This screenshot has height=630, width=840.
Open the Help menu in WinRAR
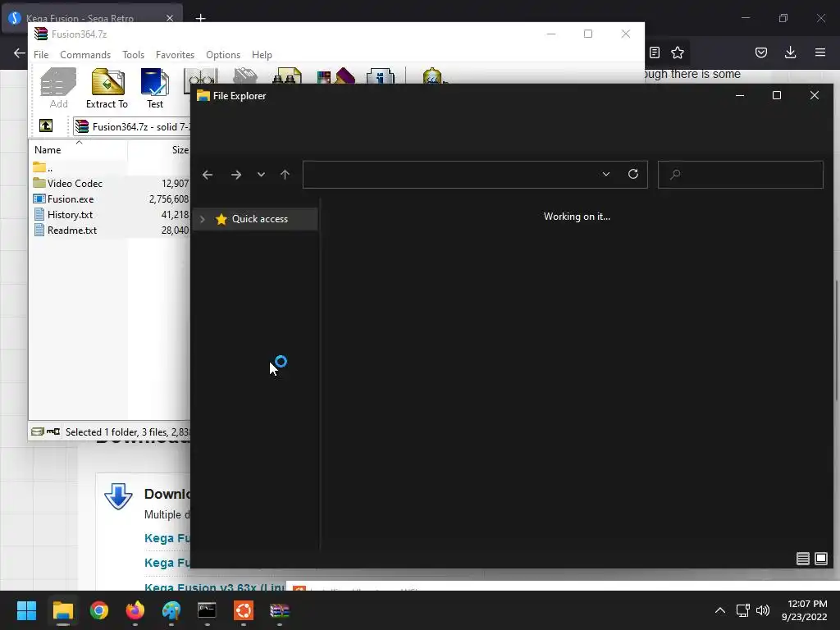pyautogui.click(x=262, y=55)
